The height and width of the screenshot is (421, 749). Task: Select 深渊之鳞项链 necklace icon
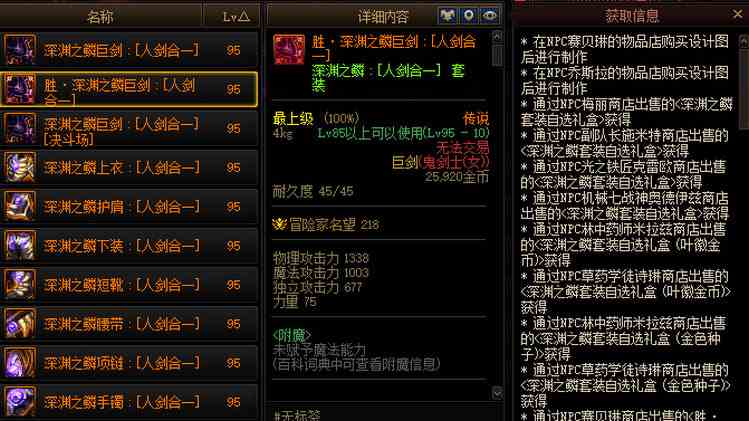(x=20, y=363)
